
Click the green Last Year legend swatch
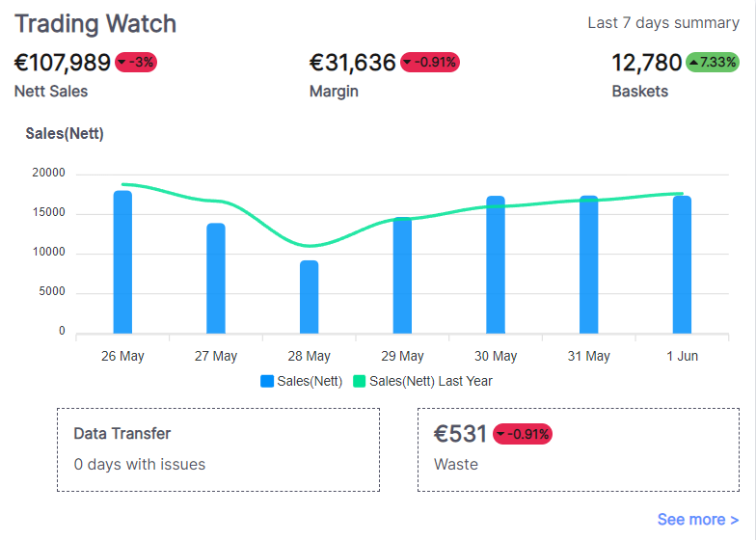[360, 381]
